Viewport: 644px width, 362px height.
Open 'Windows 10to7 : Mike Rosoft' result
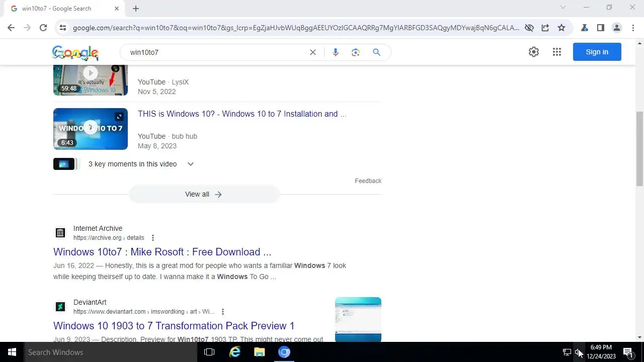162,252
